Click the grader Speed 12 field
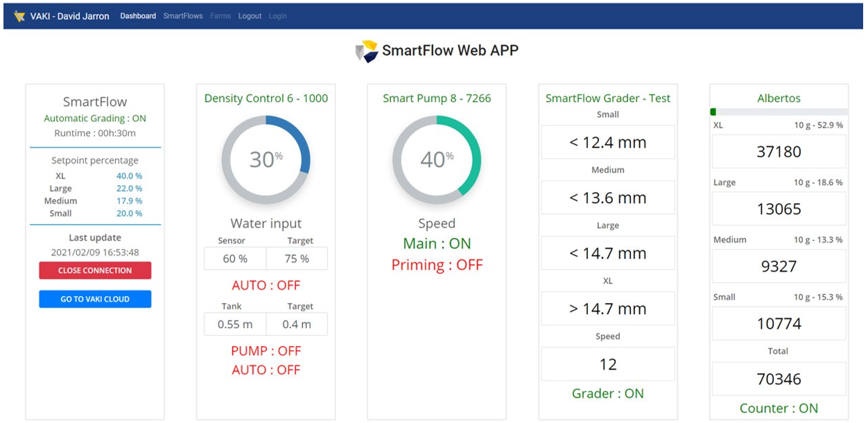Viewport: 868px width, 423px height. tap(608, 364)
